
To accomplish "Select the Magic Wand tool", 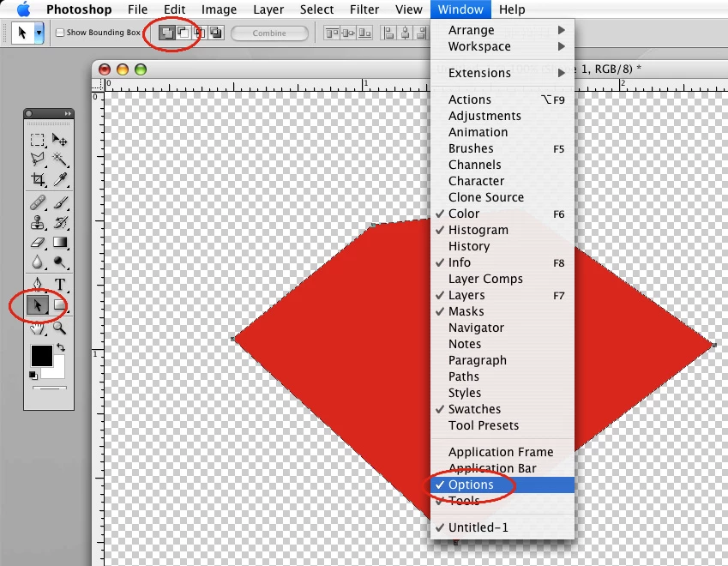I will (59, 160).
